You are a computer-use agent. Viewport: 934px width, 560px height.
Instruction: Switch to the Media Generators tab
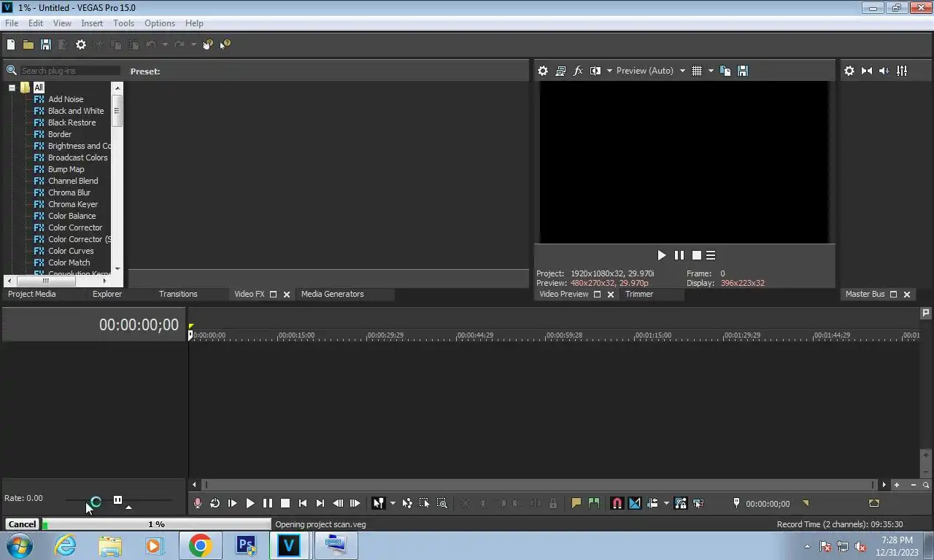point(332,294)
